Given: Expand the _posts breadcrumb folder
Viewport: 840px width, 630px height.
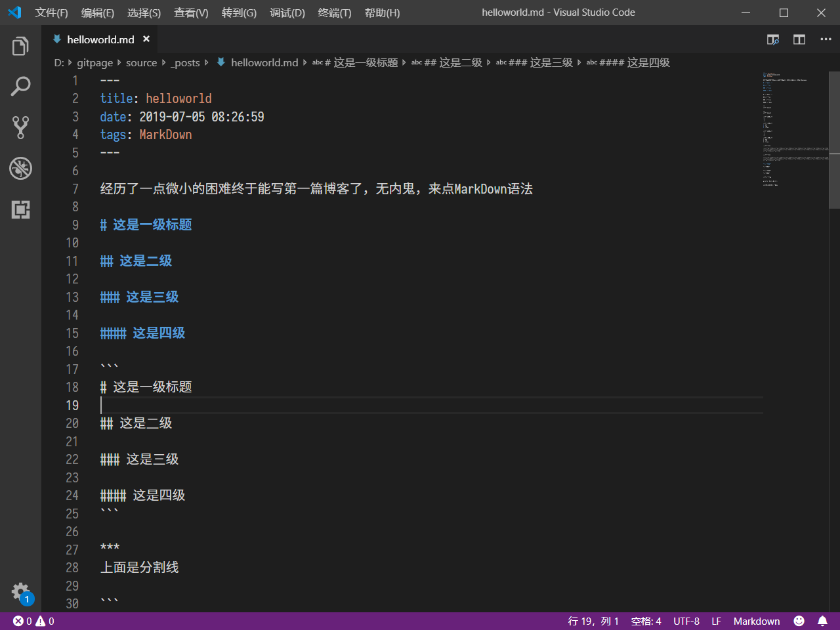Looking at the screenshot, I should [x=186, y=62].
